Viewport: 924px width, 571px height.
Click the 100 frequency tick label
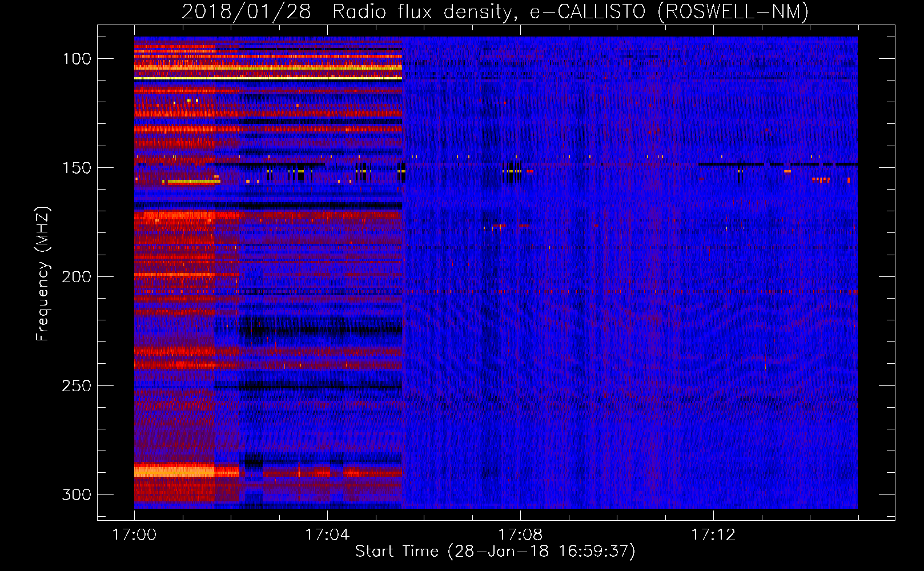pos(77,59)
